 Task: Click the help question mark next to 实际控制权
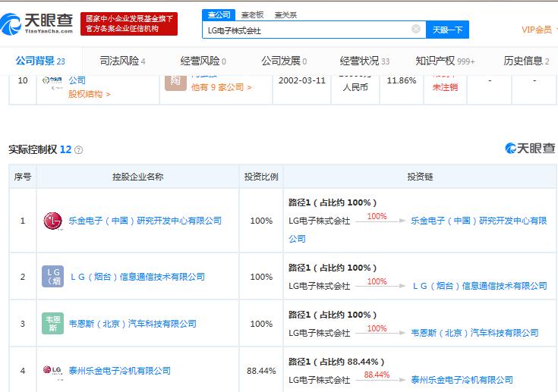[79, 150]
